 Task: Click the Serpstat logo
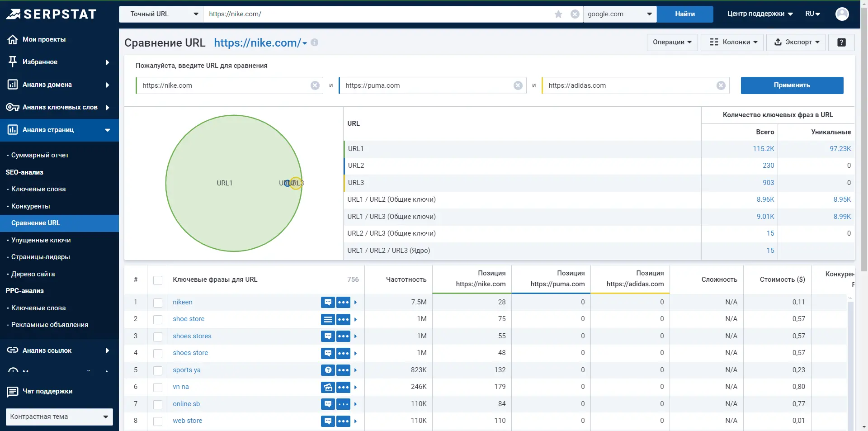[52, 14]
